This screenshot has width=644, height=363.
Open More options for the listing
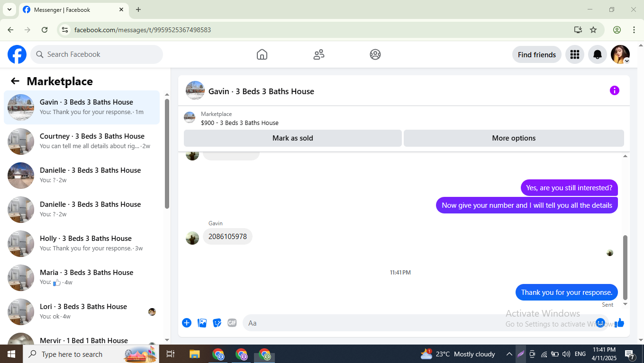click(514, 138)
